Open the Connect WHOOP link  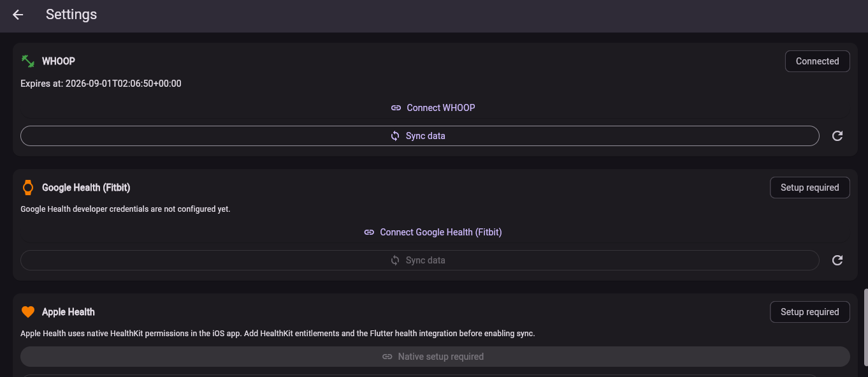tap(433, 108)
